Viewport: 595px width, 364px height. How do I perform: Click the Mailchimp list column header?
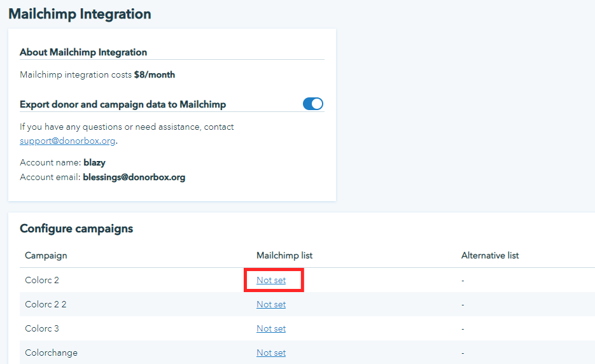[x=284, y=255]
